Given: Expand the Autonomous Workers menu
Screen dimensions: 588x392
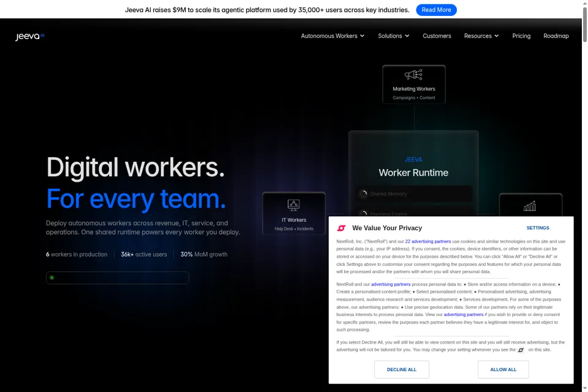Looking at the screenshot, I should (x=332, y=36).
